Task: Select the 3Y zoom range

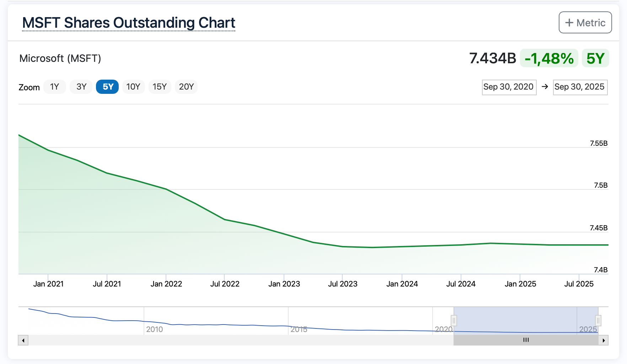Action: [x=81, y=87]
